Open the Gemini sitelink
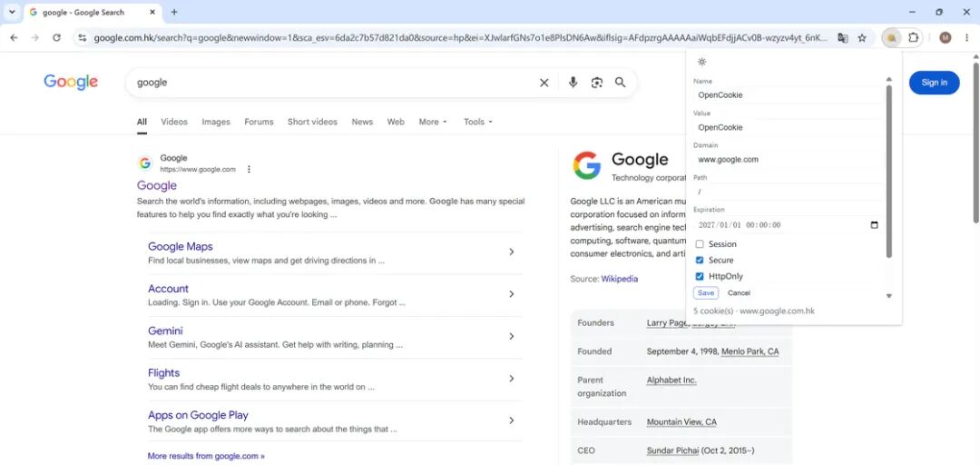This screenshot has width=980, height=465. click(165, 331)
